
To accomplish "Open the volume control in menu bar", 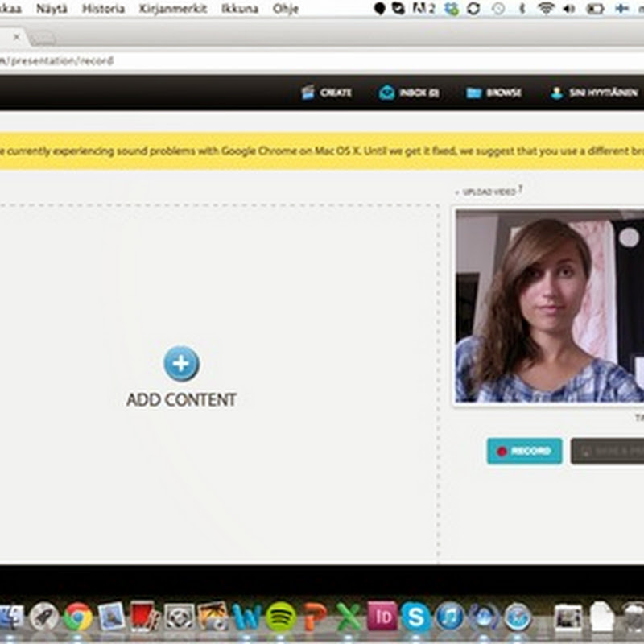I will (x=569, y=9).
